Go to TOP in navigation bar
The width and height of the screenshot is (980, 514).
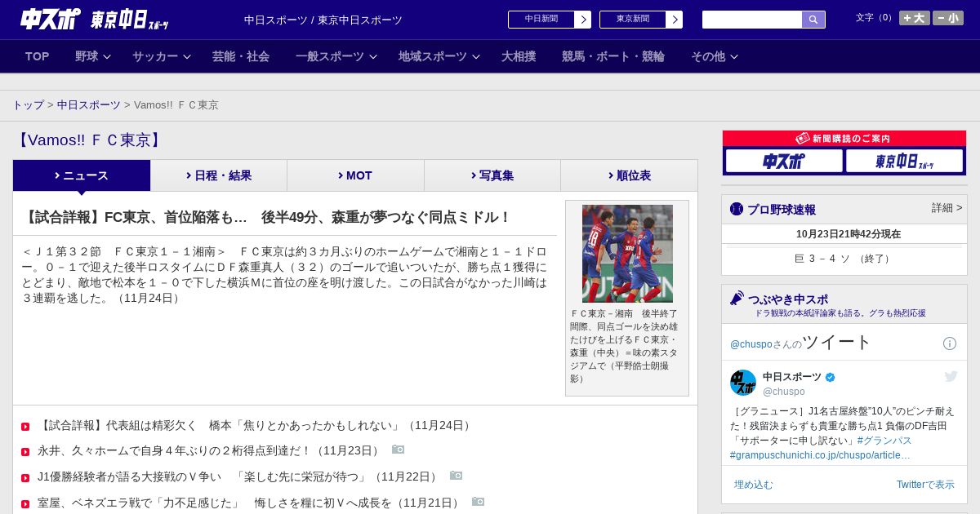pyautogui.click(x=38, y=56)
